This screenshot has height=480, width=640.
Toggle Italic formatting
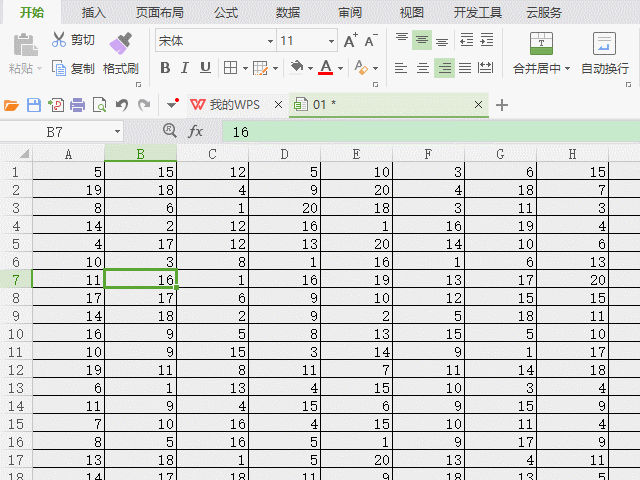pyautogui.click(x=185, y=68)
